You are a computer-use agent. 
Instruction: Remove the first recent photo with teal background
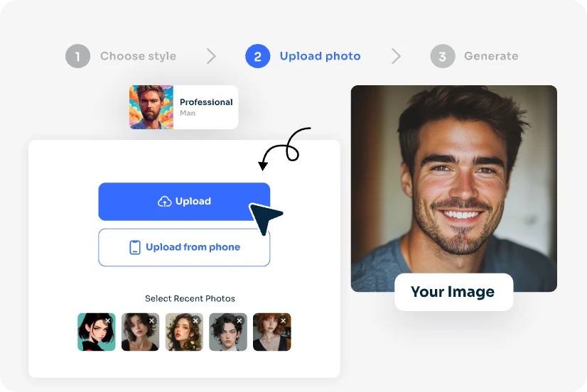pos(108,321)
